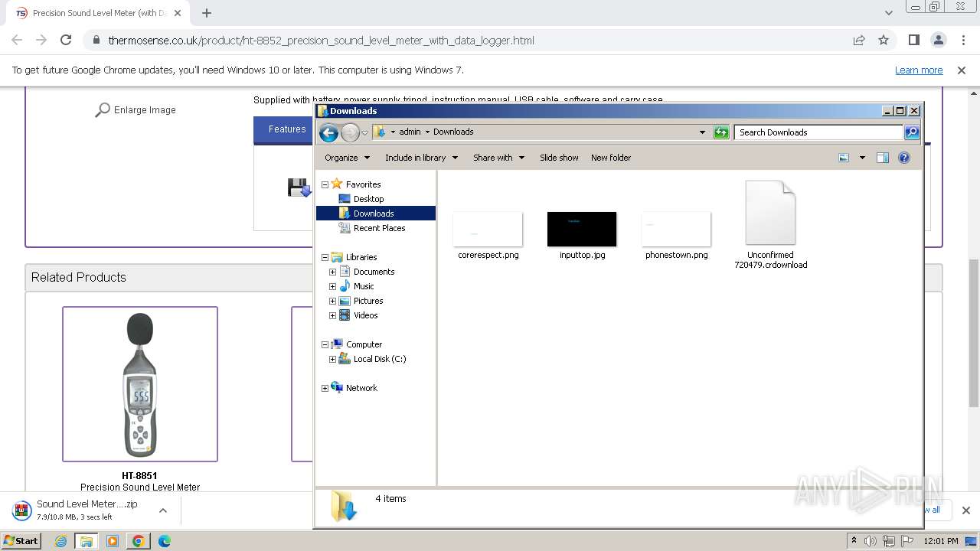Screen dimensions: 980x551
Task: Open view options dropdown arrow
Action: click(x=862, y=158)
